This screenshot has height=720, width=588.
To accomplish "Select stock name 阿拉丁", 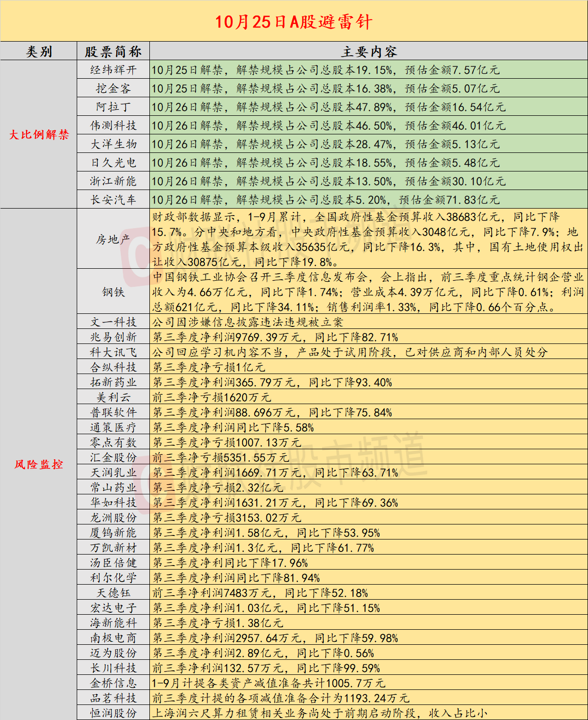I will [x=113, y=107].
